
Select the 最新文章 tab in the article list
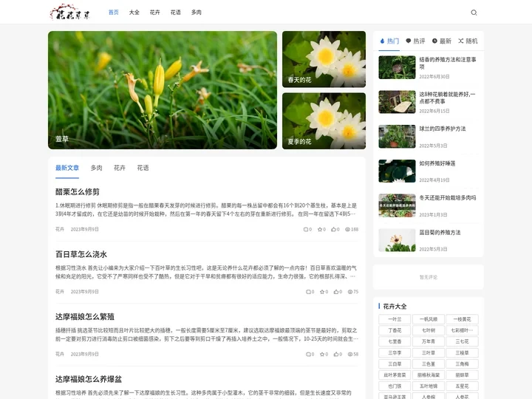[67, 168]
